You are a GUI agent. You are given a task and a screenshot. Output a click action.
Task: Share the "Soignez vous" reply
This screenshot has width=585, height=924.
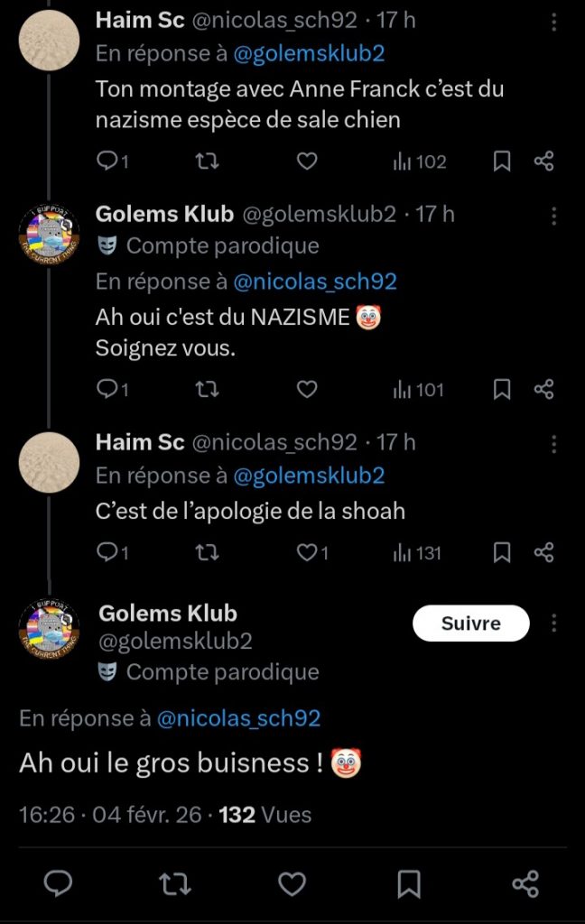click(543, 390)
